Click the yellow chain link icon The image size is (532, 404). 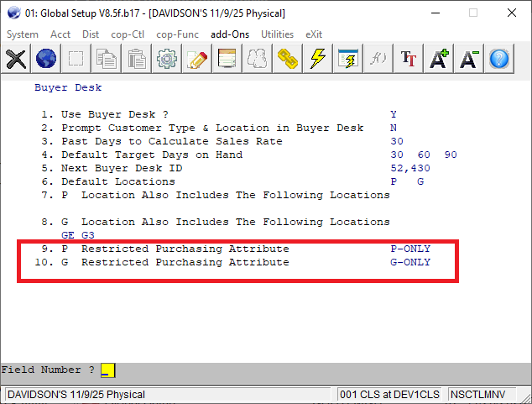click(x=288, y=59)
